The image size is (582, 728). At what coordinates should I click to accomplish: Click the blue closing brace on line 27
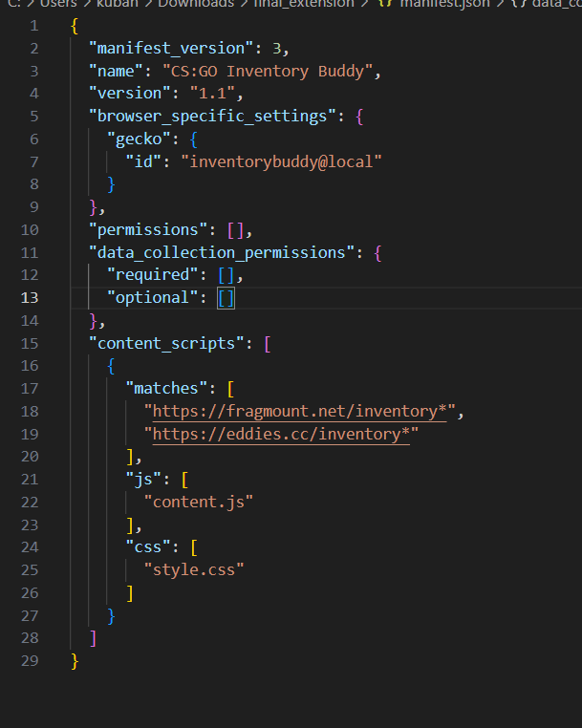[x=111, y=616]
